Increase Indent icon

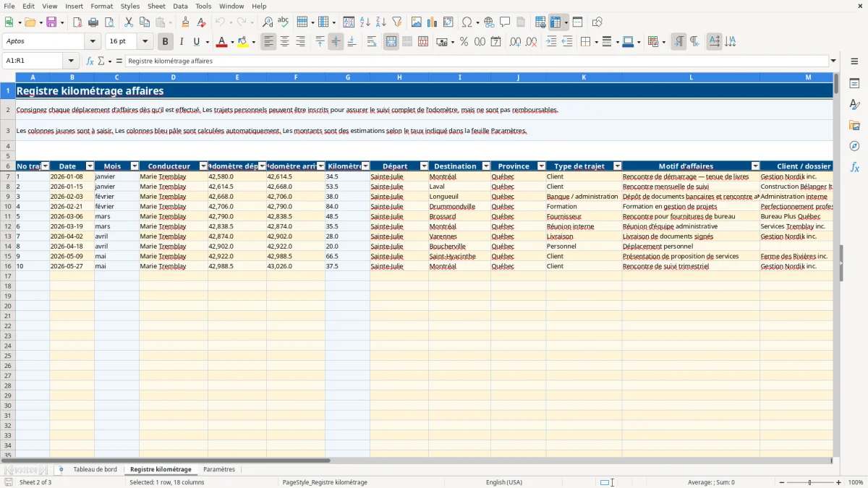coord(551,42)
